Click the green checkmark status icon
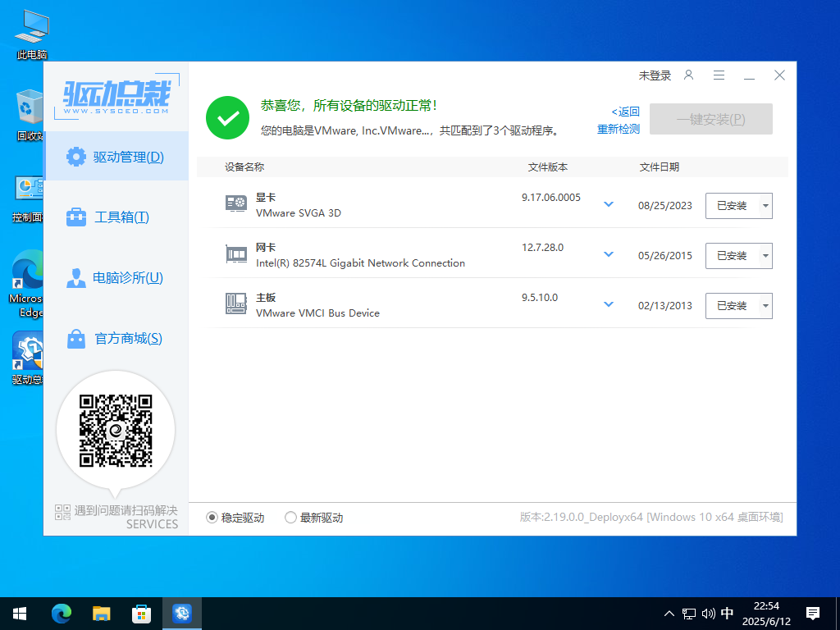 coord(228,118)
